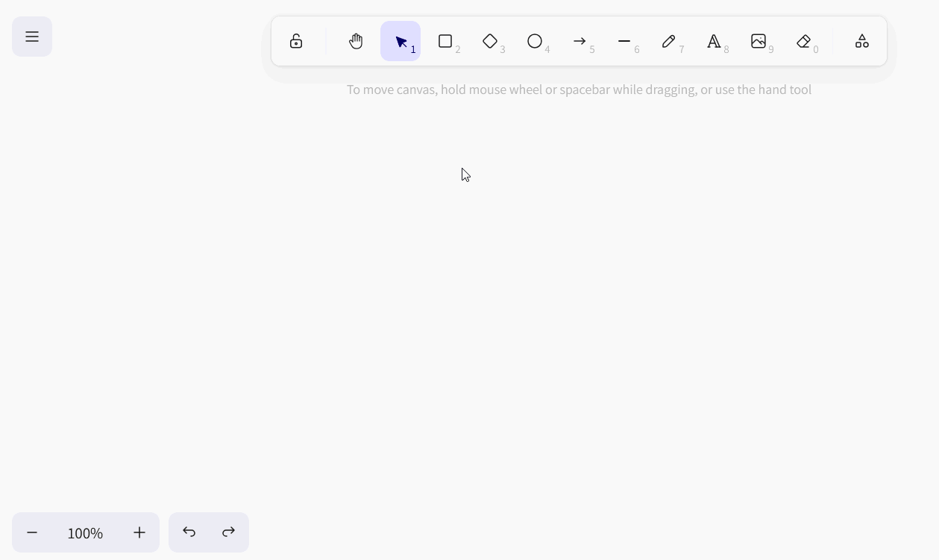Reset zoom via the 100% button

click(85, 533)
